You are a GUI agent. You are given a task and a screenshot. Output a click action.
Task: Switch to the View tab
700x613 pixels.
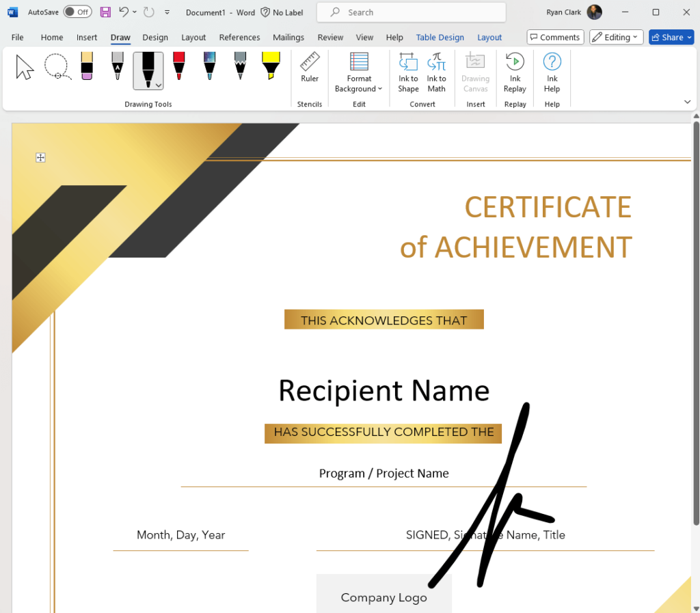(364, 37)
